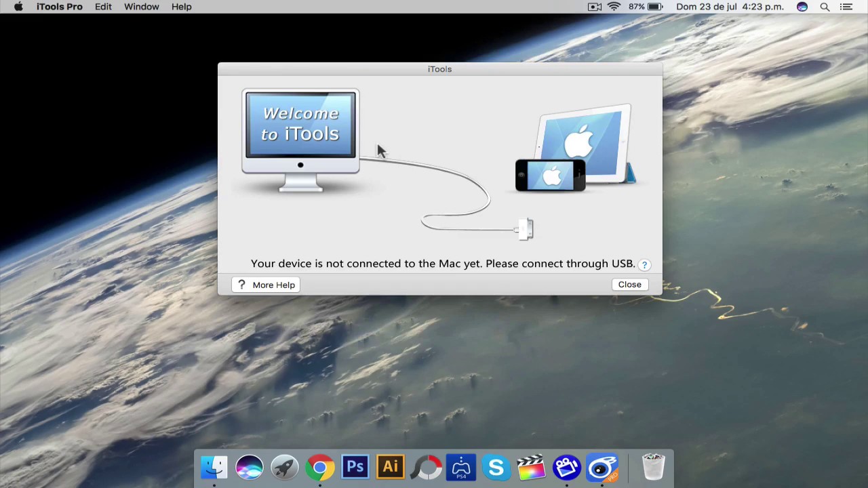This screenshot has height=488, width=868.
Task: Open Skype from the Dock
Action: tap(496, 468)
